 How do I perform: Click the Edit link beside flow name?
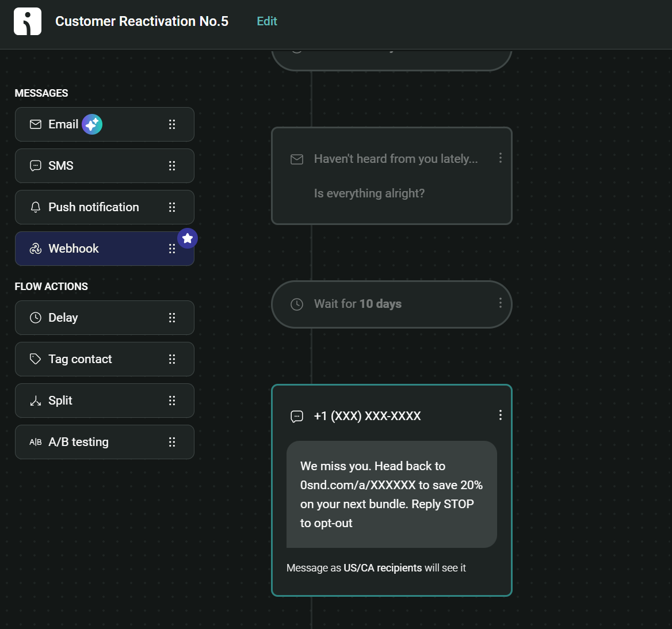[266, 21]
